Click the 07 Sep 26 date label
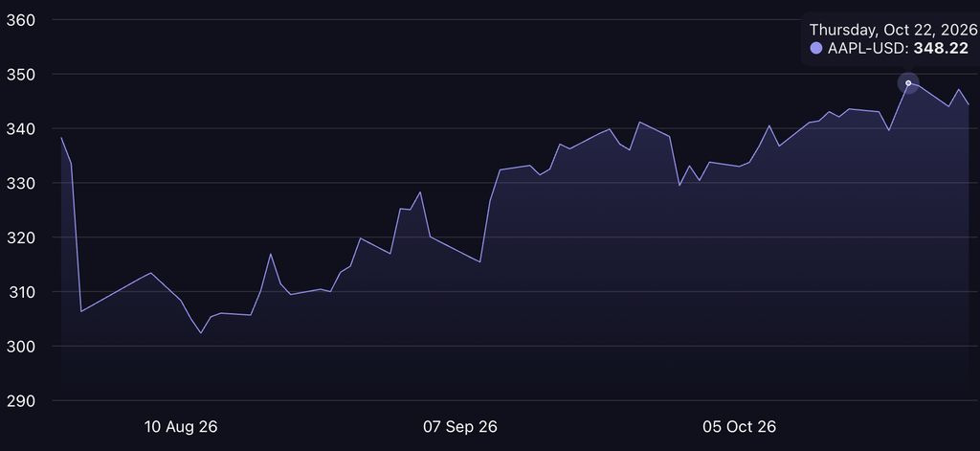The width and height of the screenshot is (980, 451). pos(460,427)
